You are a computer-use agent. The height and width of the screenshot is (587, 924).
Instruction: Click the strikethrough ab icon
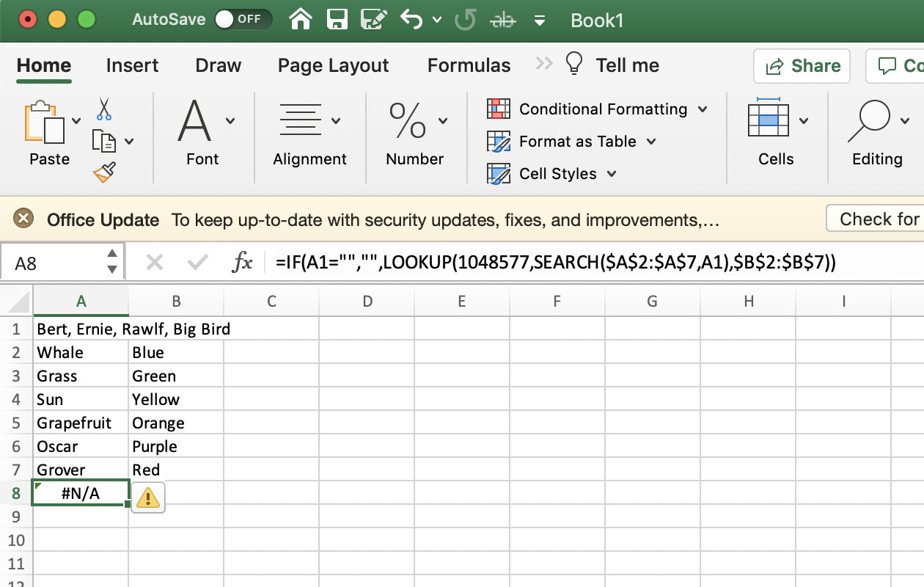(503, 21)
